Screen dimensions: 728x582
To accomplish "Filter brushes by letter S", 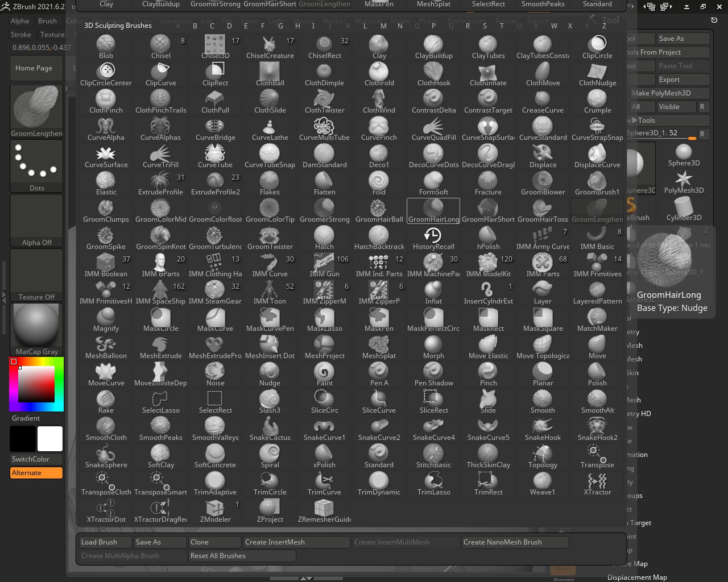I will (485, 26).
